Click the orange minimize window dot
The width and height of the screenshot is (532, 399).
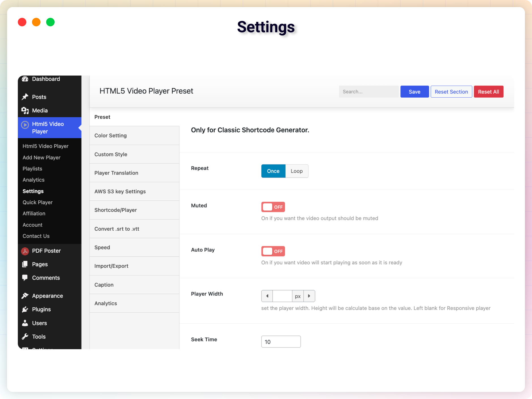pyautogui.click(x=36, y=22)
